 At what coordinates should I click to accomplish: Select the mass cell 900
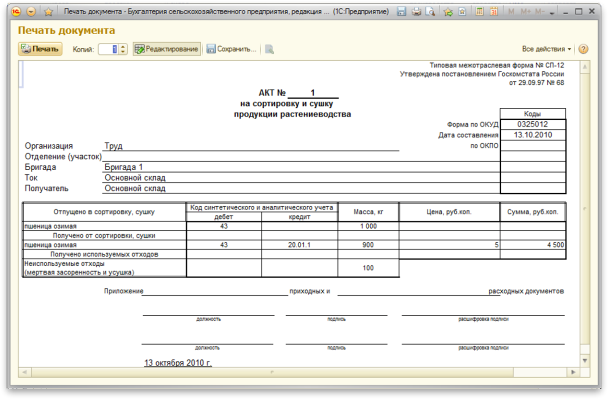click(368, 245)
